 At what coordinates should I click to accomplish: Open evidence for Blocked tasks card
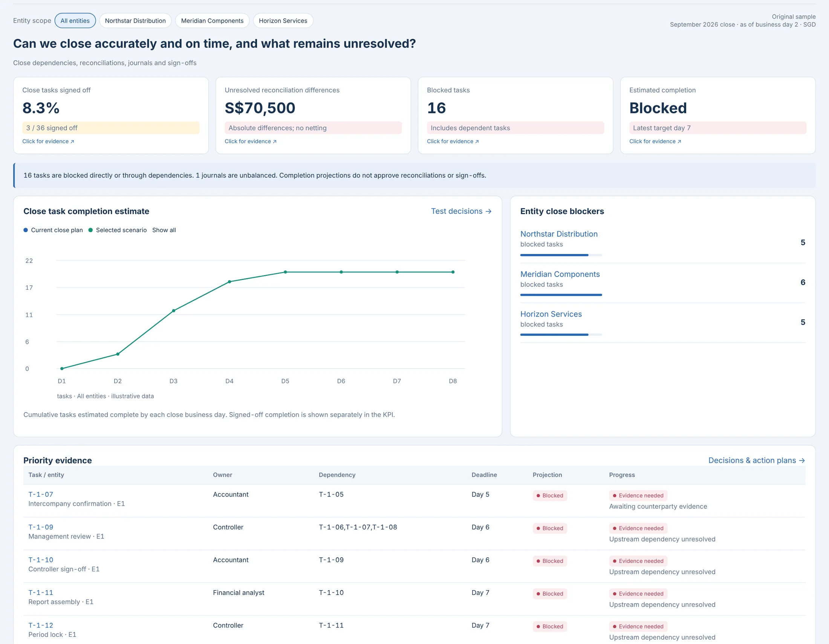[453, 141]
